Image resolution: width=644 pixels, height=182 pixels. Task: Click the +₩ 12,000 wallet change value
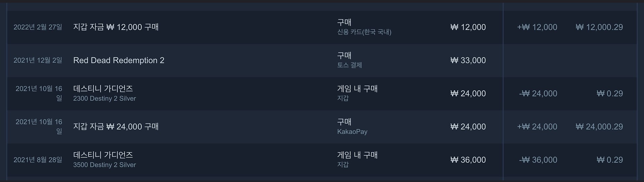point(537,27)
